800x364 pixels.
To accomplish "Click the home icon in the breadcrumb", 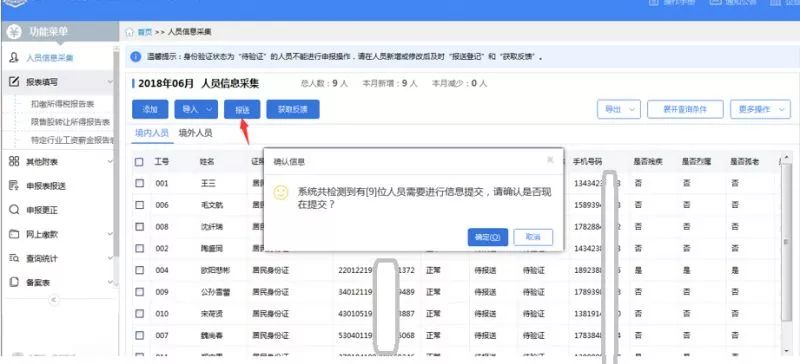I will click(x=130, y=32).
